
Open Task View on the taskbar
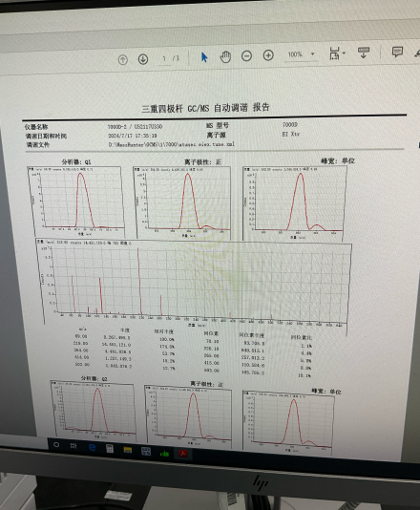tap(73, 446)
